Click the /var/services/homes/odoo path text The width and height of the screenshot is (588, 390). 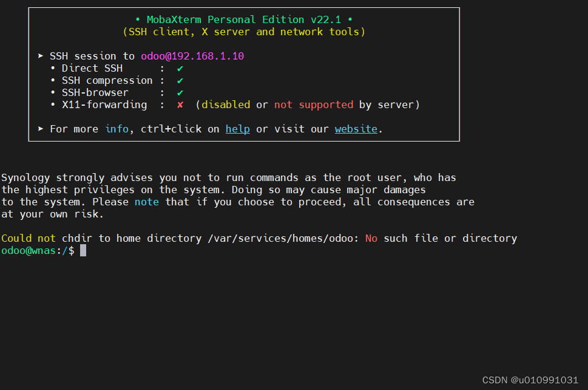[283, 238]
